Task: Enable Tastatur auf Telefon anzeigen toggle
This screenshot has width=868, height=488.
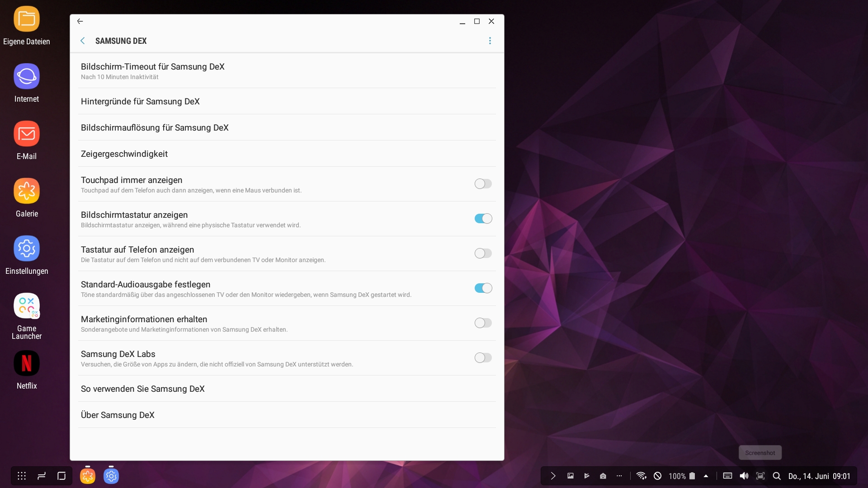Action: pyautogui.click(x=483, y=253)
